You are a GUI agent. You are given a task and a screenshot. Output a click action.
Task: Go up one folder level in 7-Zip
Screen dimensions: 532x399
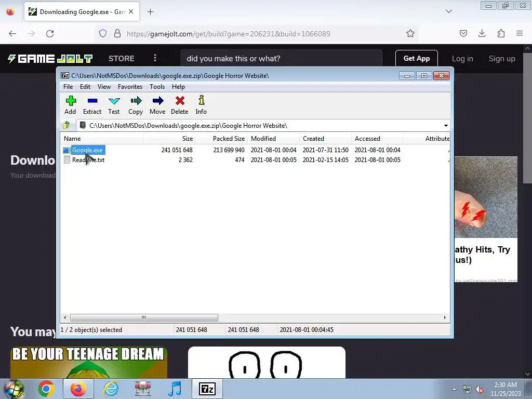[66, 126]
